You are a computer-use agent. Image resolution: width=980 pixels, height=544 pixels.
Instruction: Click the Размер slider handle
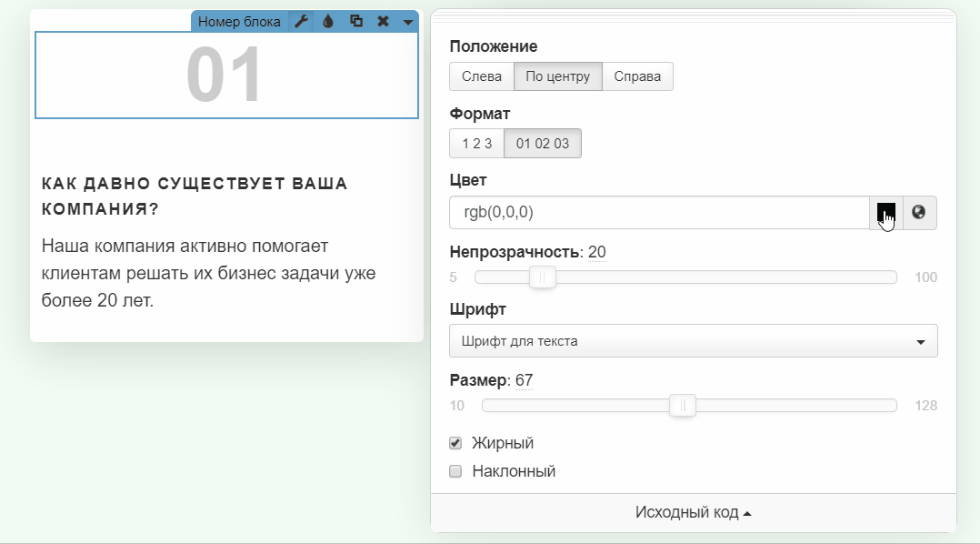pos(683,406)
